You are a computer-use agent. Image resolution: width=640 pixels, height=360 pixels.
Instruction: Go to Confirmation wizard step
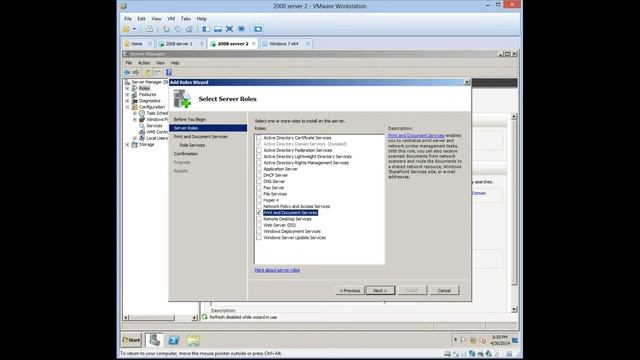(x=186, y=154)
